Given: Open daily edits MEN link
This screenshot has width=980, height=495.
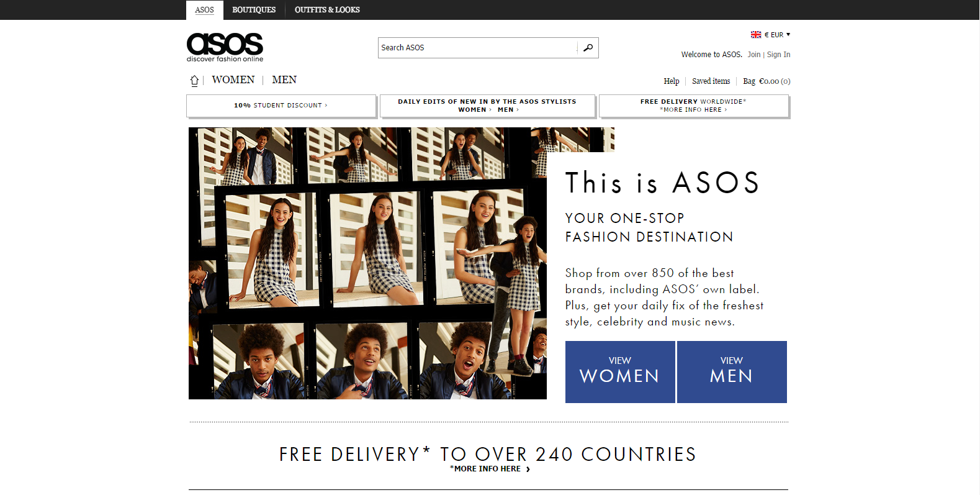Looking at the screenshot, I should [508, 110].
